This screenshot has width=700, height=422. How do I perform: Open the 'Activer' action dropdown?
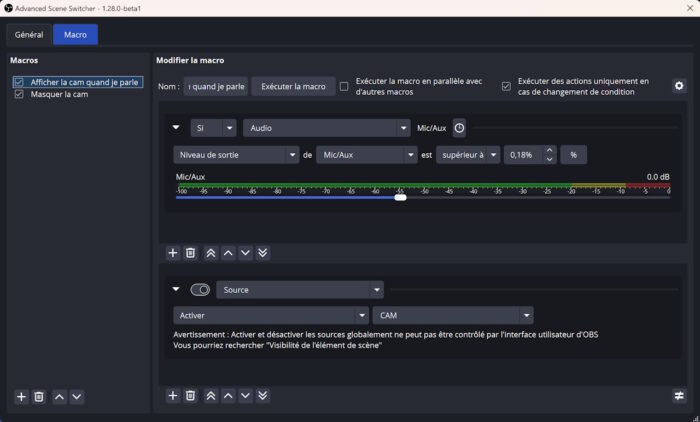click(x=271, y=315)
